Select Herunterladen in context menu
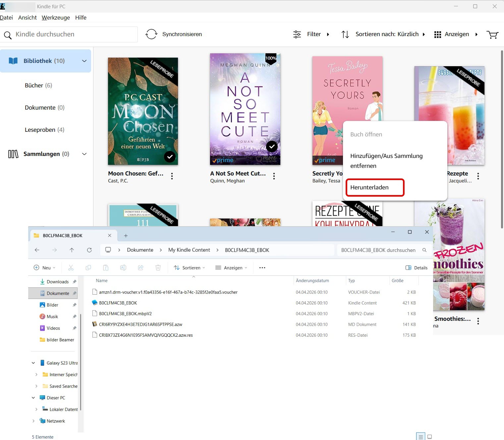This screenshot has height=440, width=504. (375, 187)
